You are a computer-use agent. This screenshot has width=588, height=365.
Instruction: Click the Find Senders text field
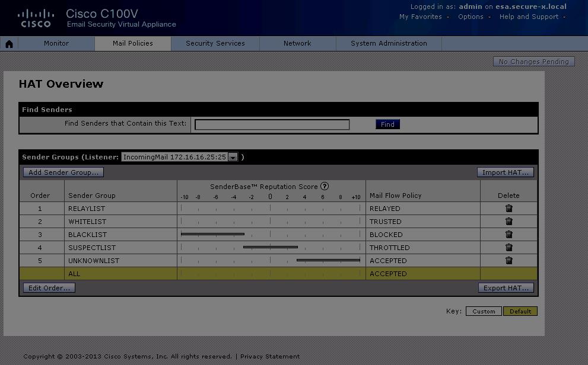point(272,124)
